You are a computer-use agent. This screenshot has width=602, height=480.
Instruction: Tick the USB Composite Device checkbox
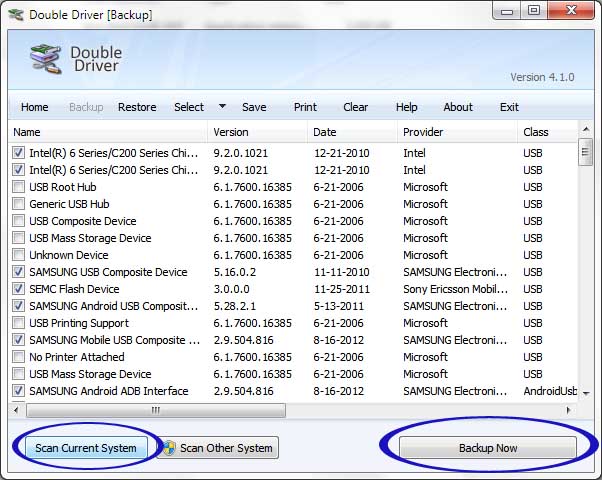click(x=18, y=221)
